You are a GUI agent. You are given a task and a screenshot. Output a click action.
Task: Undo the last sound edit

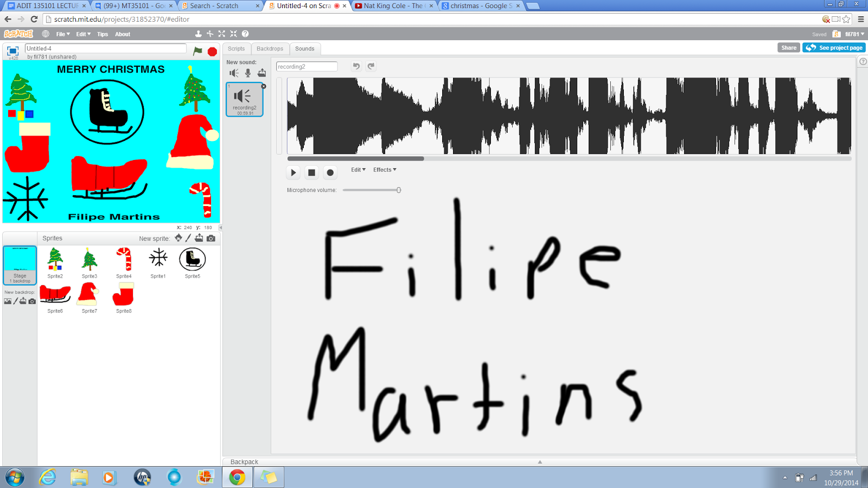pyautogui.click(x=356, y=66)
